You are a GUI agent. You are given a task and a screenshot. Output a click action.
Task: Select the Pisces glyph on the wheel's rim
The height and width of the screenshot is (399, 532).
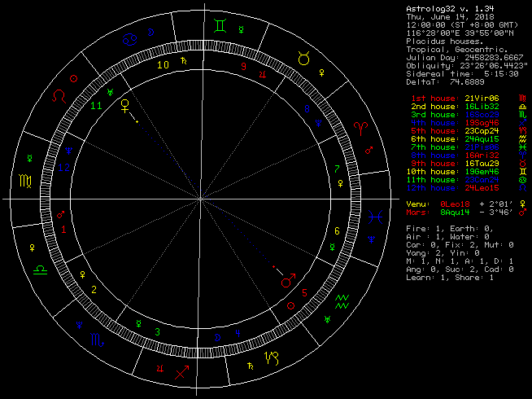coord(373,217)
